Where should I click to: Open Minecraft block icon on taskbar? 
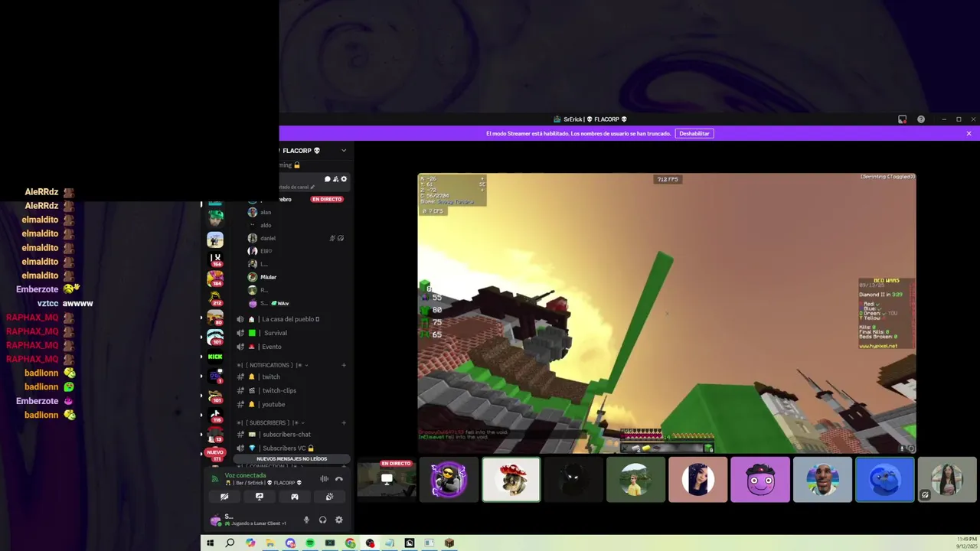click(x=449, y=543)
